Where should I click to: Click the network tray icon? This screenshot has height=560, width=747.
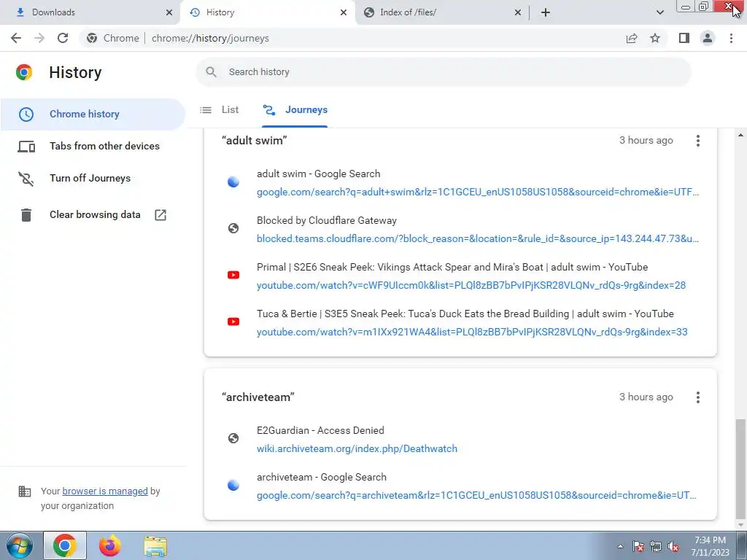[656, 547]
